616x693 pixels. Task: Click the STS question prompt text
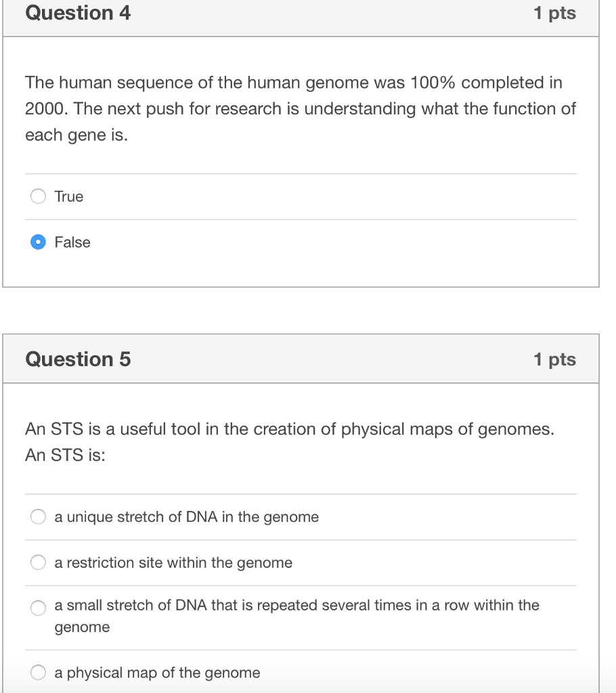pyautogui.click(x=290, y=442)
